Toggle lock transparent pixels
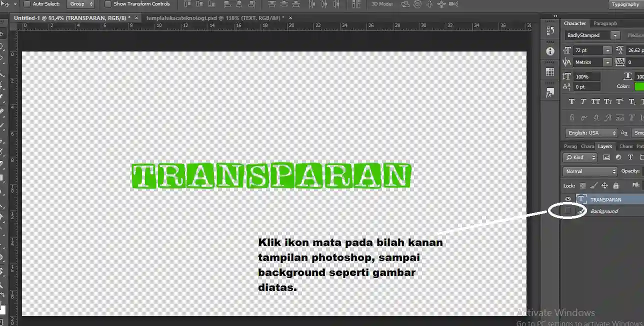Viewport: 644px width, 326px height. [582, 185]
